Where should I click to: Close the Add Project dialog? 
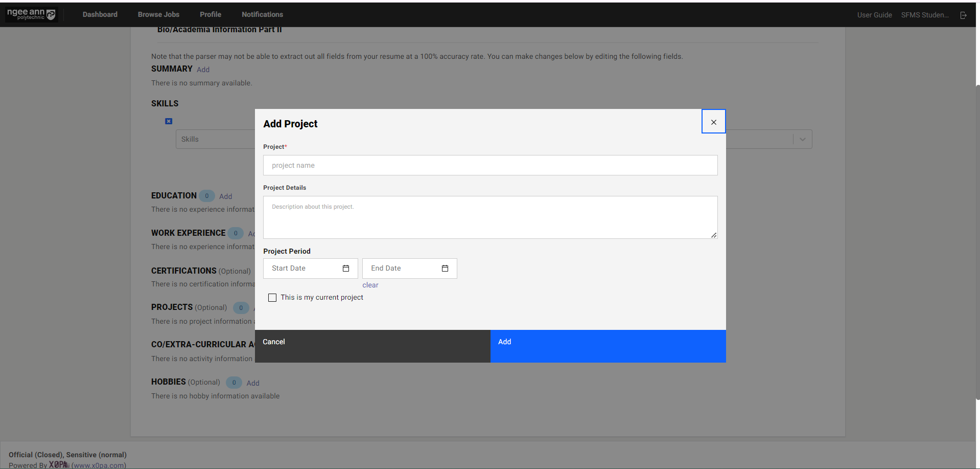click(x=713, y=122)
